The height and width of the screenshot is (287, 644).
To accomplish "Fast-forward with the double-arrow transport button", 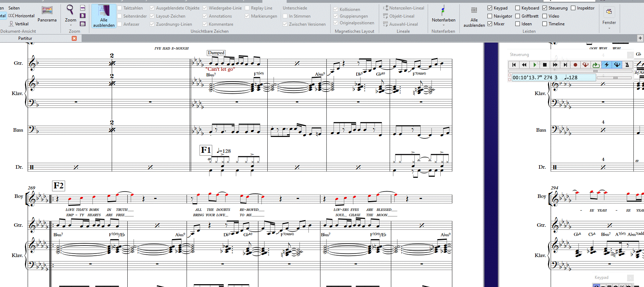I will pyautogui.click(x=555, y=65).
